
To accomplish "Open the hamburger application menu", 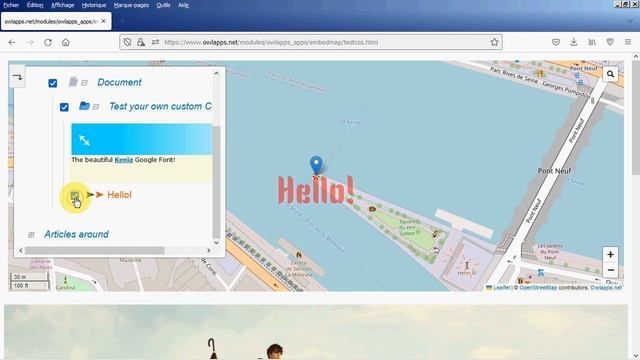I will 628,42.
